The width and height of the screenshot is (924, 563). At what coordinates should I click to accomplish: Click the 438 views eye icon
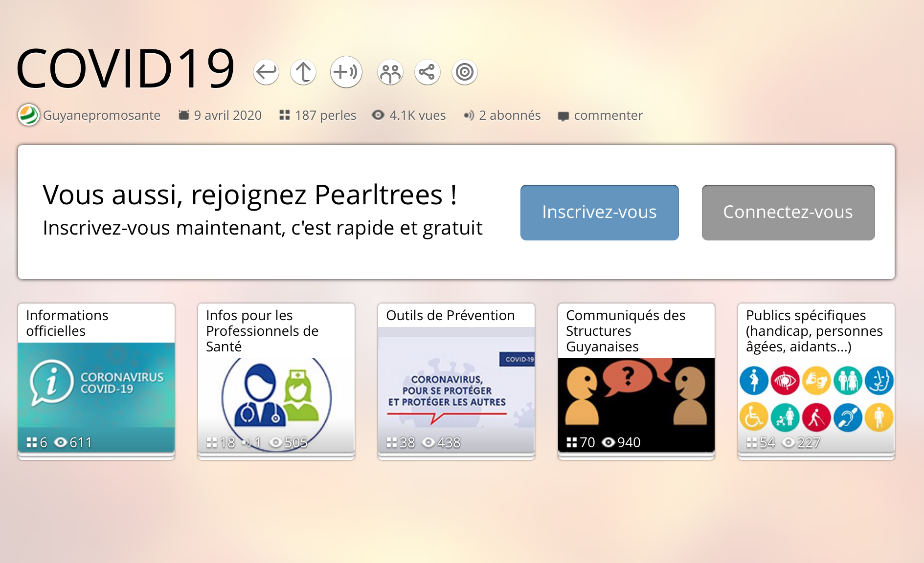click(x=428, y=442)
